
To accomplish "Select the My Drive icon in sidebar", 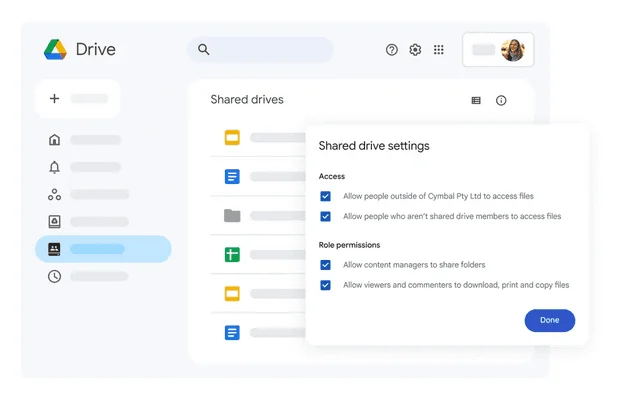I will [x=54, y=221].
